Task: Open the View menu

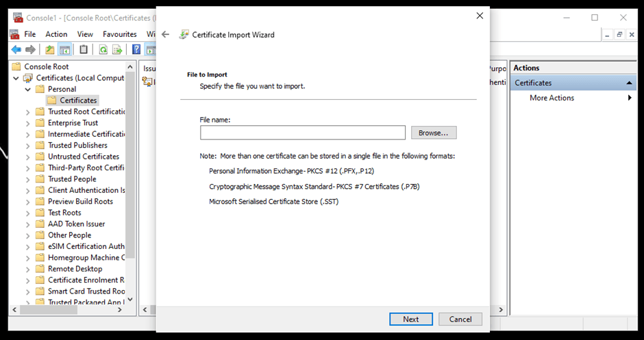Action: click(x=85, y=34)
